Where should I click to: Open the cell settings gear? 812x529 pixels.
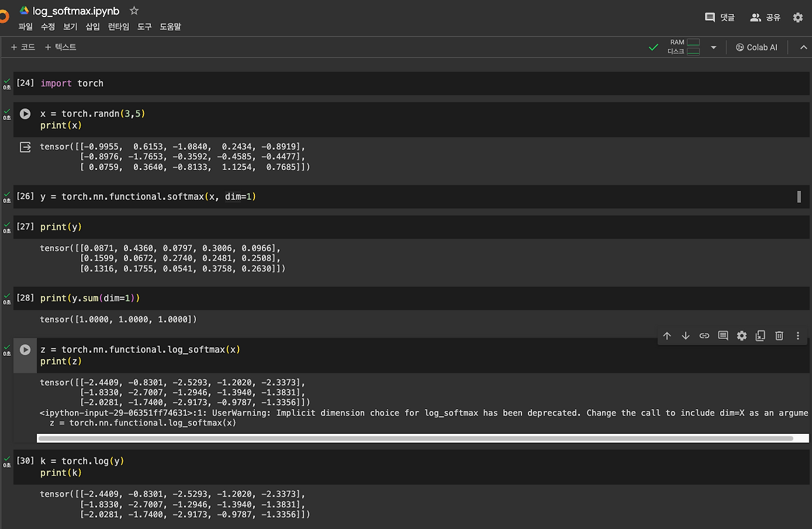point(742,336)
